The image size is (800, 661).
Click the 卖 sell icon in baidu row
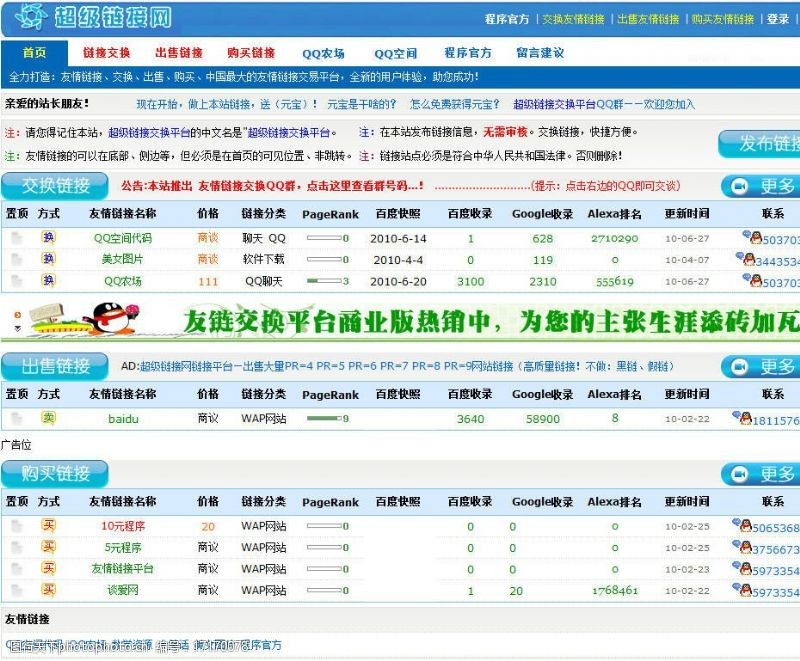click(x=48, y=418)
